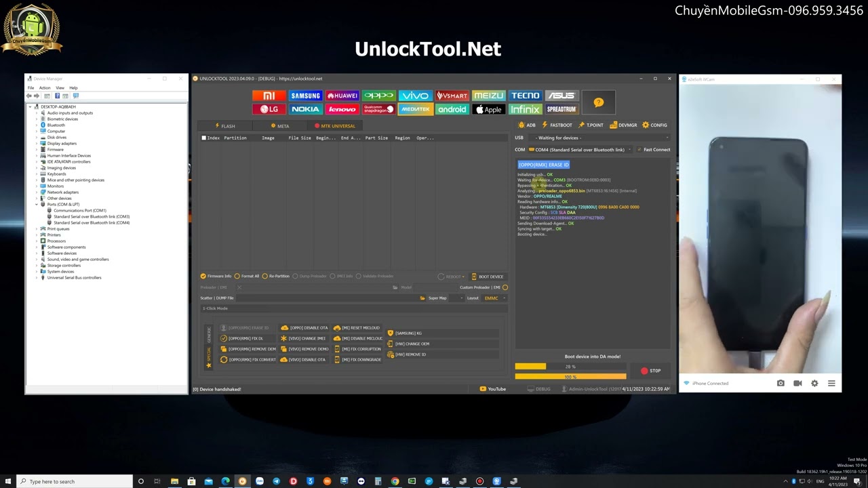Toggle the IMEI Info option
Viewport: 868px width, 488px height.
pos(342,277)
